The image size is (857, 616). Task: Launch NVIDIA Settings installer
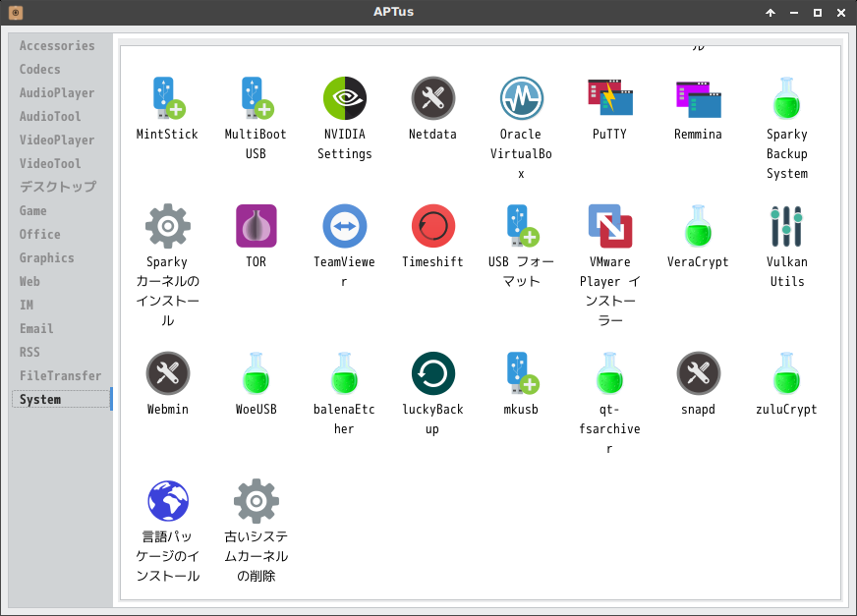pos(345,98)
